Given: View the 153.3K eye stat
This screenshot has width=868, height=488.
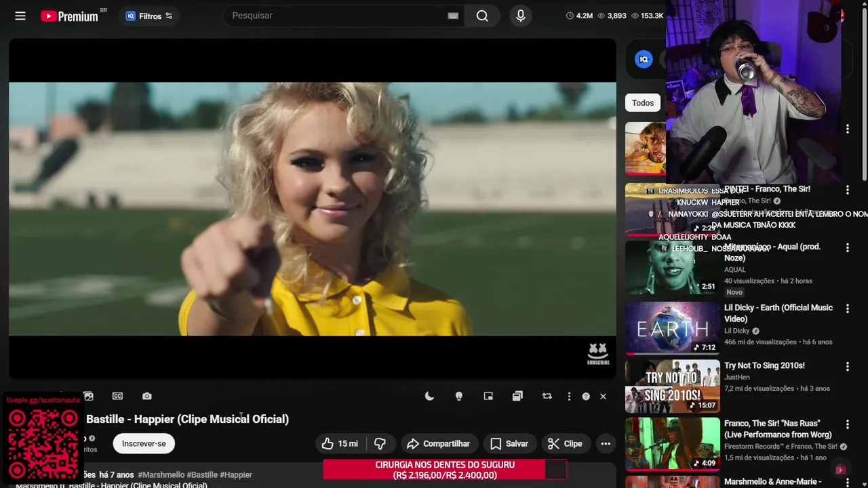Looking at the screenshot, I should (x=648, y=16).
